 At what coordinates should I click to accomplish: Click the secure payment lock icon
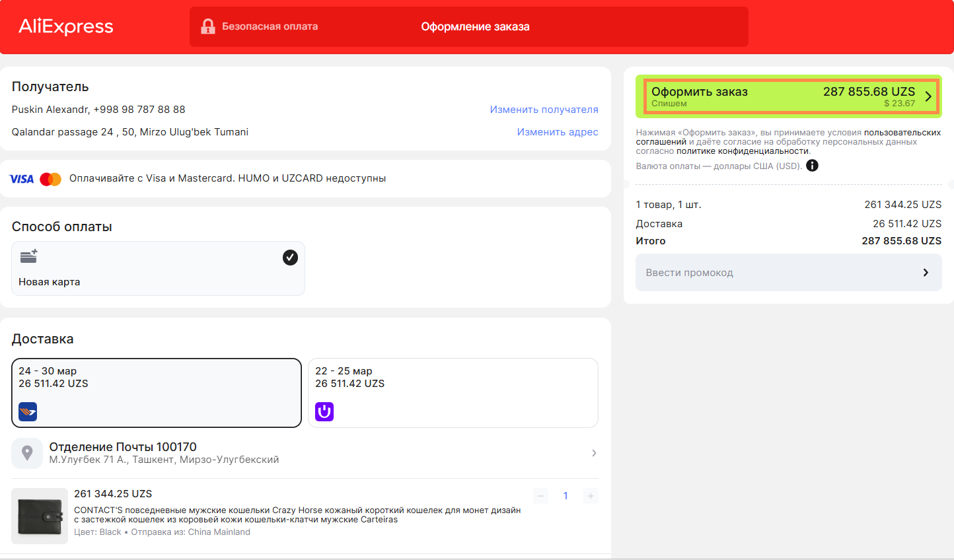click(208, 26)
